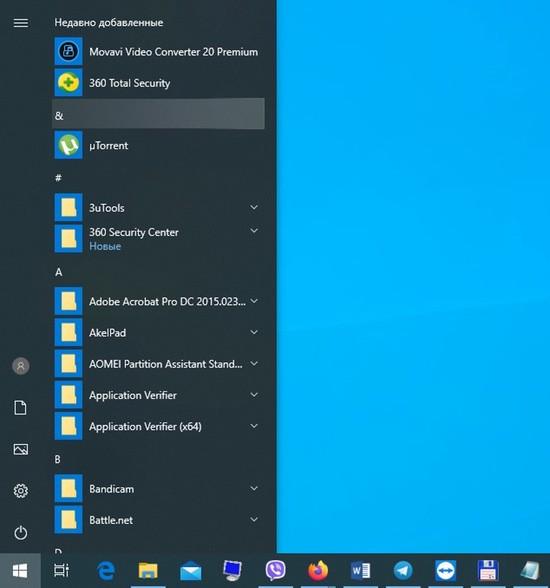Launch Microsoft Edge from the taskbar
Viewport: 550px width, 588px height.
pyautogui.click(x=106, y=571)
